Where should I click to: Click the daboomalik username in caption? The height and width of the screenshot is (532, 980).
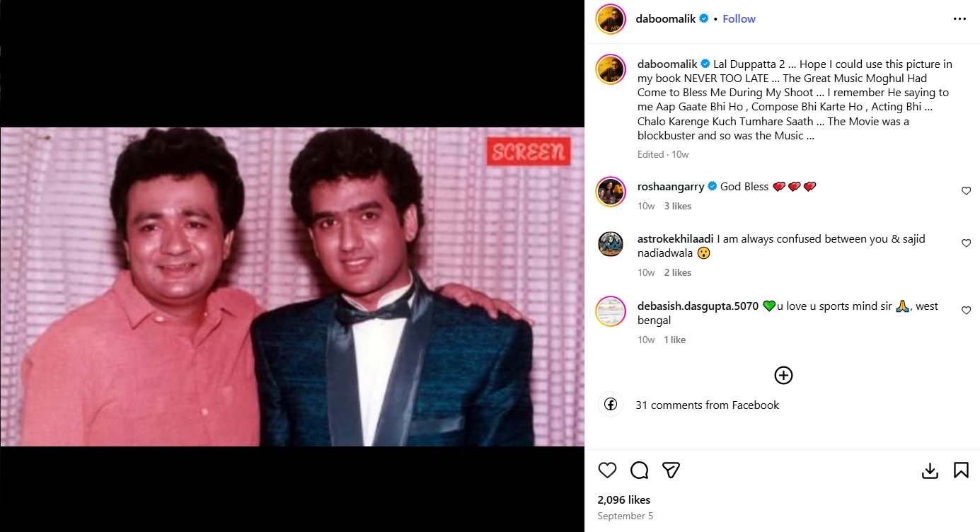pos(667,64)
